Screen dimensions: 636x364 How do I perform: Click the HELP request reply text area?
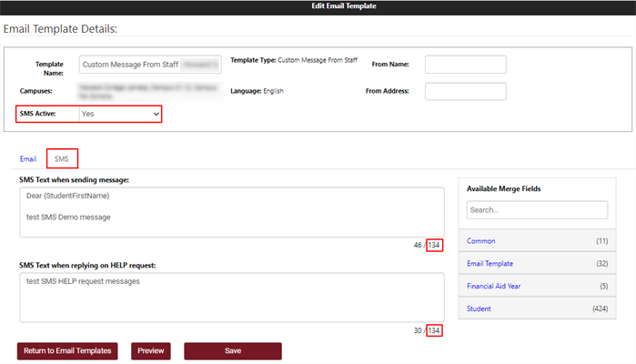pyautogui.click(x=229, y=297)
